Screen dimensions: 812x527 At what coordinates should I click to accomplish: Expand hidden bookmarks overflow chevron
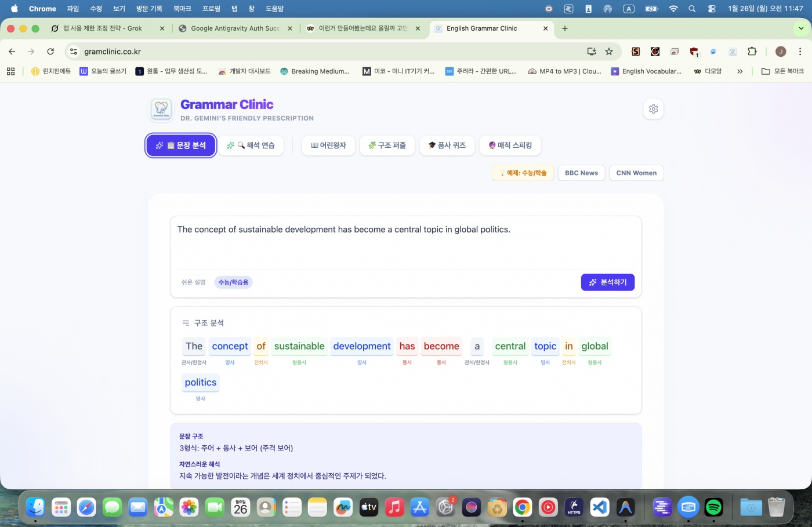[739, 71]
